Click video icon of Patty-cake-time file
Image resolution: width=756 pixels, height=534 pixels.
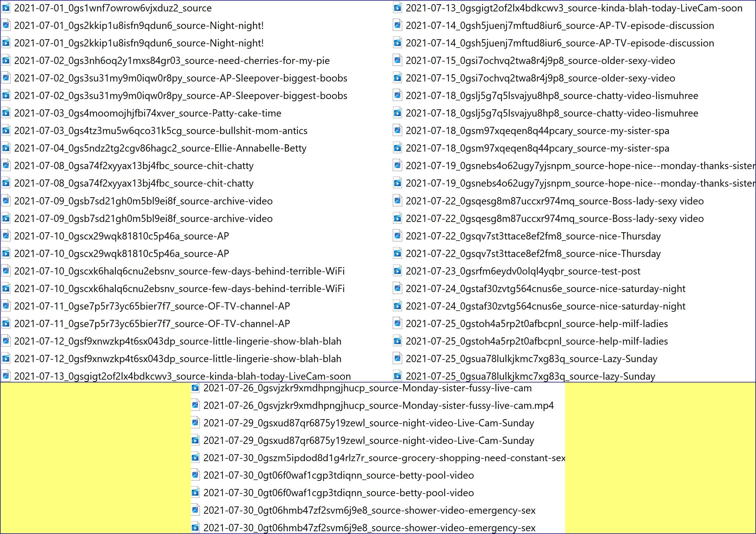6,113
